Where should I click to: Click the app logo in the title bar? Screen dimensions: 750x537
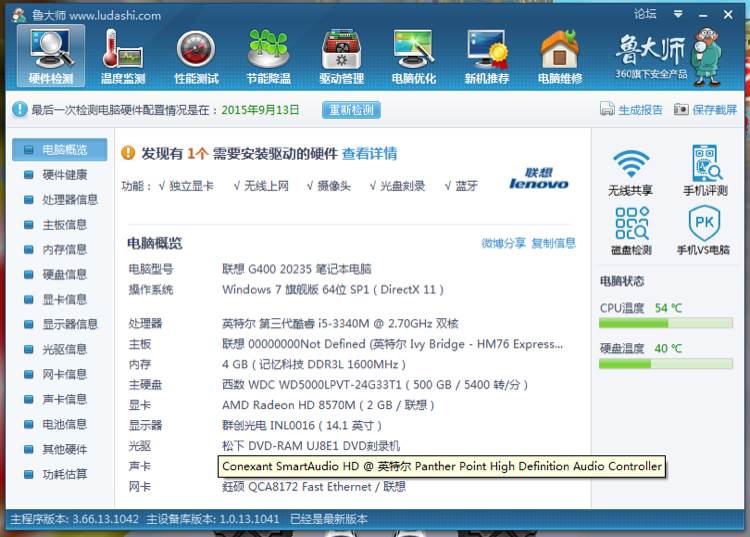pos(19,15)
